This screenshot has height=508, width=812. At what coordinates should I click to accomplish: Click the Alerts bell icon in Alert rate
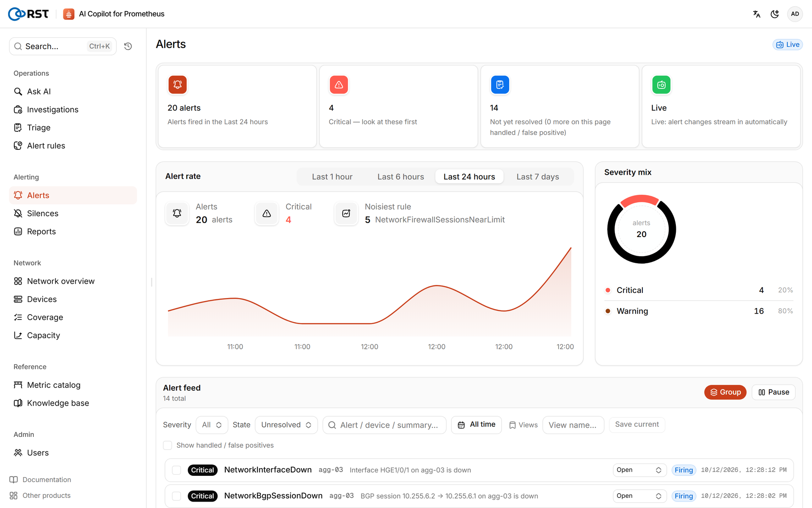(177, 213)
